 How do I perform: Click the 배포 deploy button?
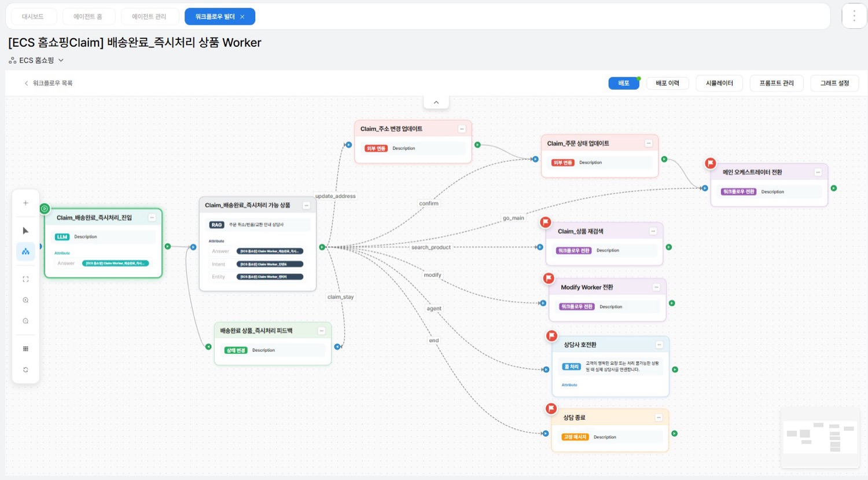(x=624, y=83)
